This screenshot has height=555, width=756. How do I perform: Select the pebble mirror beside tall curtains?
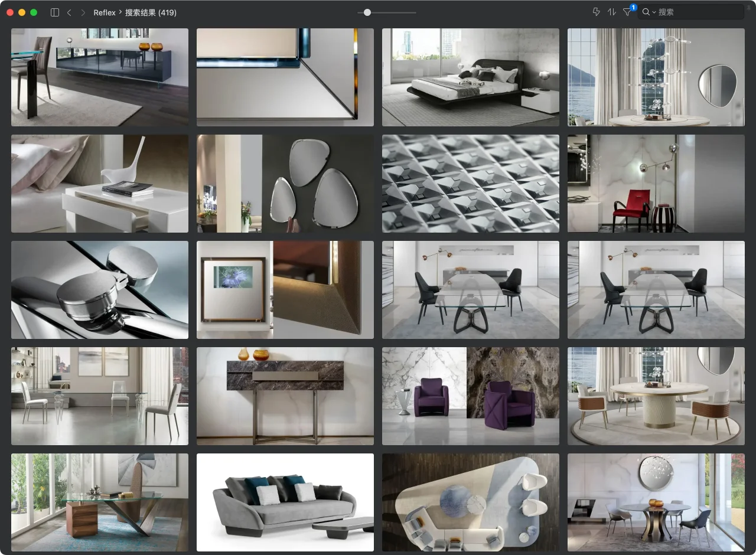(656, 77)
